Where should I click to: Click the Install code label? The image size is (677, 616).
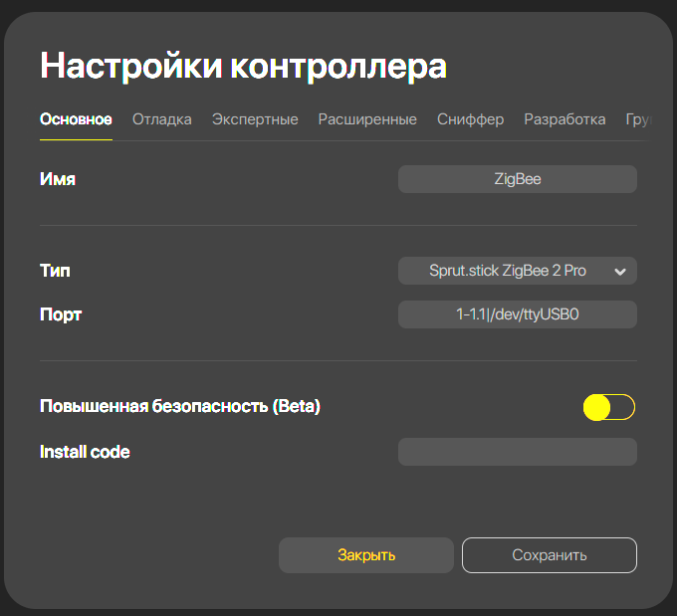pos(85,452)
